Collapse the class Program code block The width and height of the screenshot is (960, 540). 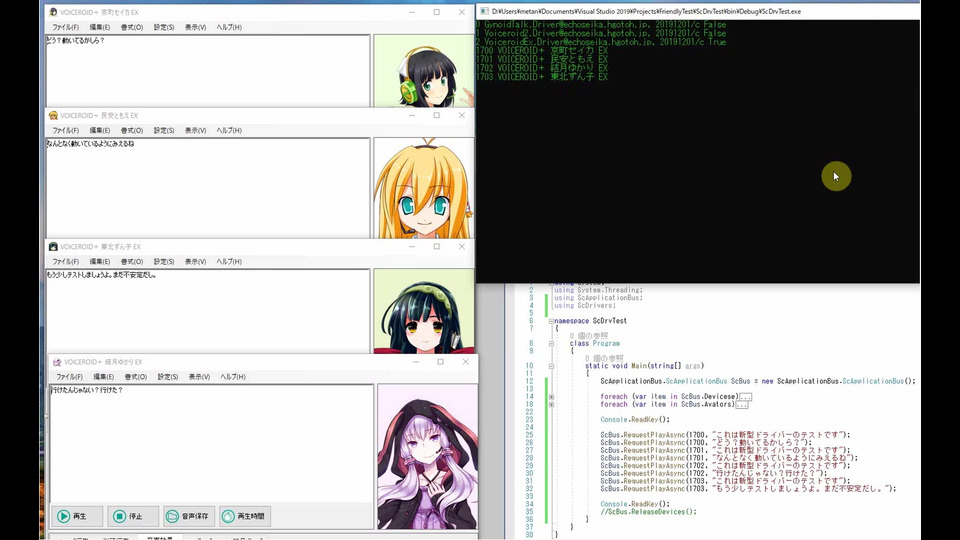pyautogui.click(x=551, y=343)
